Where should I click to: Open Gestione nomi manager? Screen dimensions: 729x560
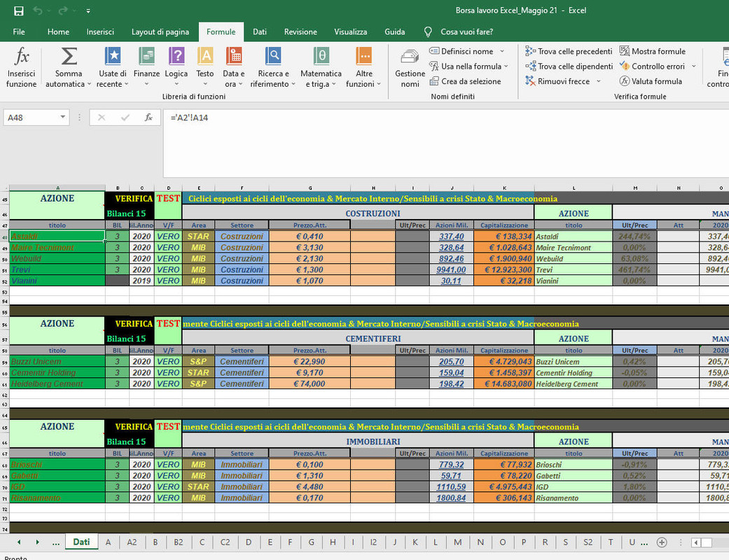410,67
